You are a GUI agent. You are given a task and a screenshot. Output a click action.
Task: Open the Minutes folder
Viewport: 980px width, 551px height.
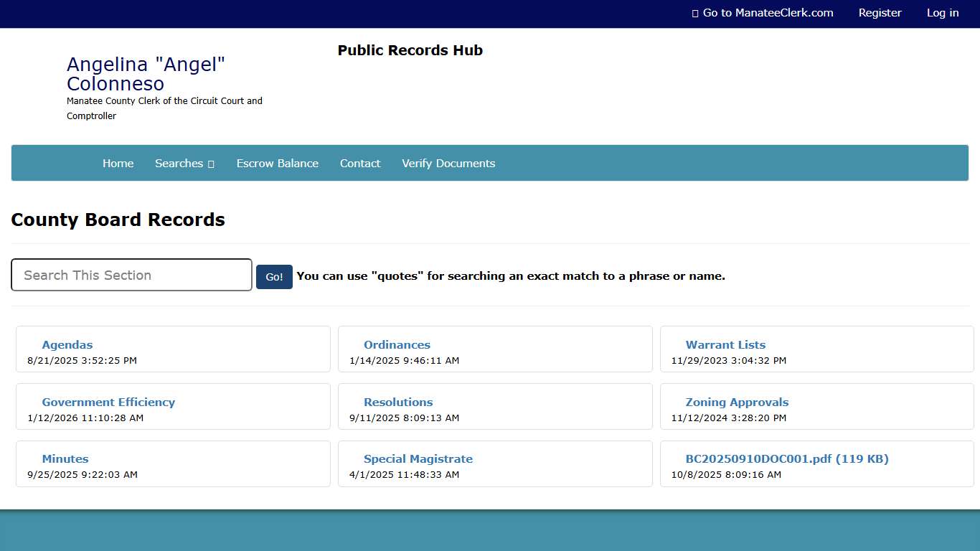(x=65, y=459)
